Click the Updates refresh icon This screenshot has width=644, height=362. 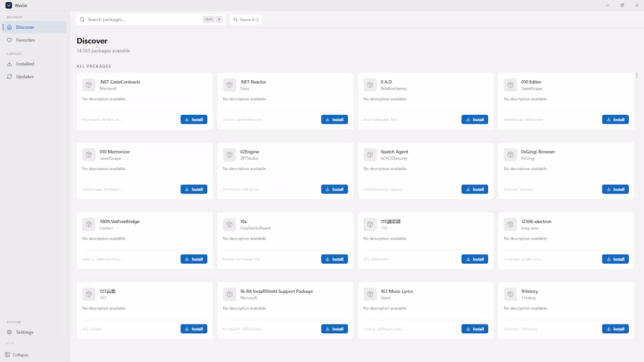click(x=9, y=76)
